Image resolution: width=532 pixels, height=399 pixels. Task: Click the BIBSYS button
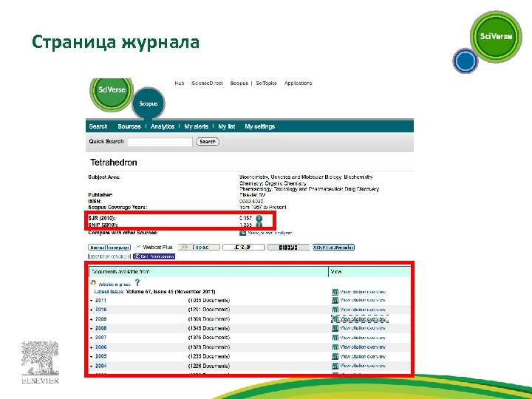(288, 248)
